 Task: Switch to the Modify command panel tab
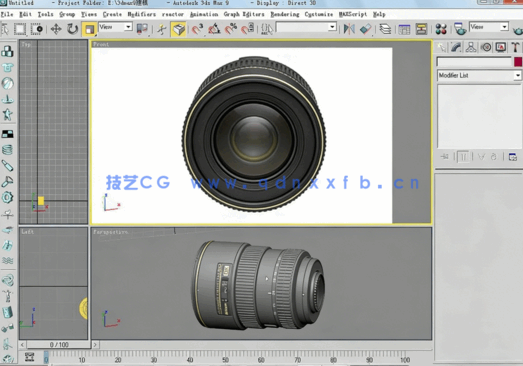point(456,47)
